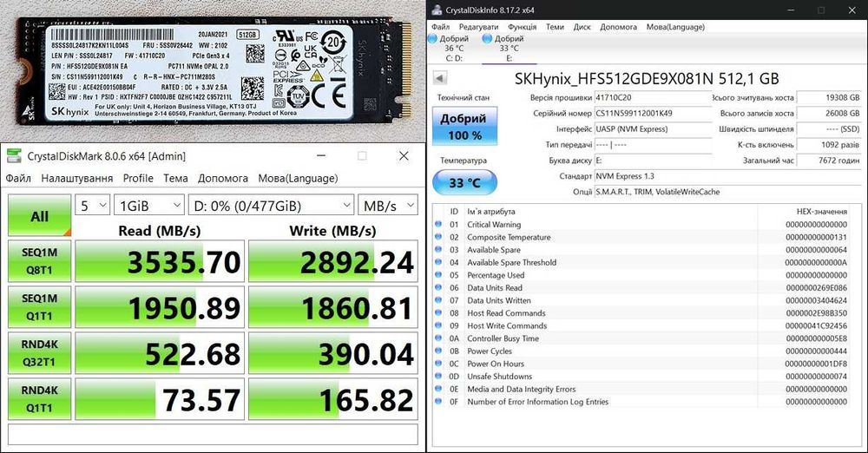Screen dimensions: 868x453
Task: Select the Media and Data Integrity Errors row
Action: (641, 390)
